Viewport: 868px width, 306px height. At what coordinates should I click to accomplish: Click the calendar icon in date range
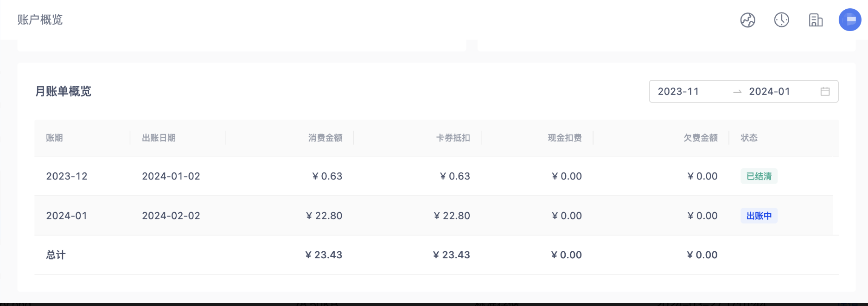coord(825,91)
